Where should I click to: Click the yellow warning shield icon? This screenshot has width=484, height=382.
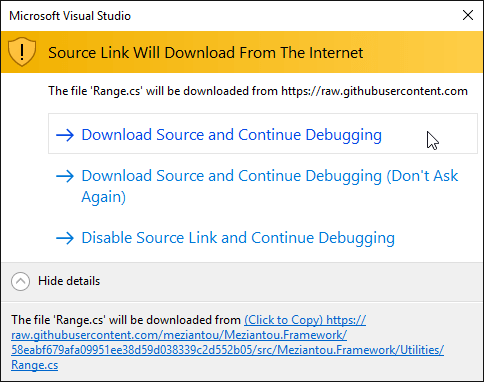point(22,52)
